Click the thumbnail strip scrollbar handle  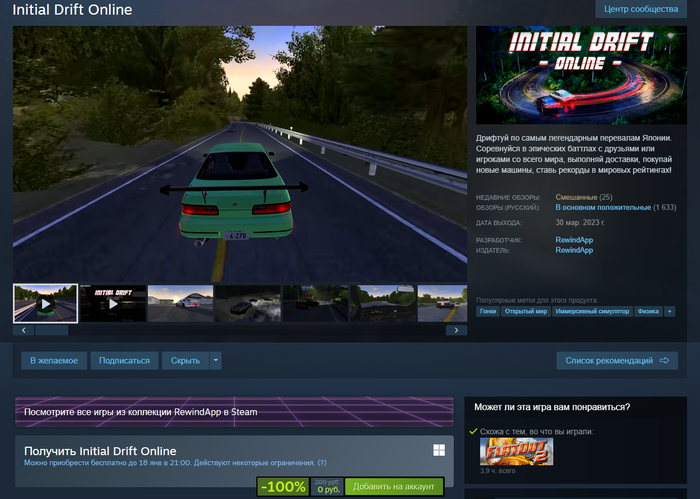tap(42, 330)
